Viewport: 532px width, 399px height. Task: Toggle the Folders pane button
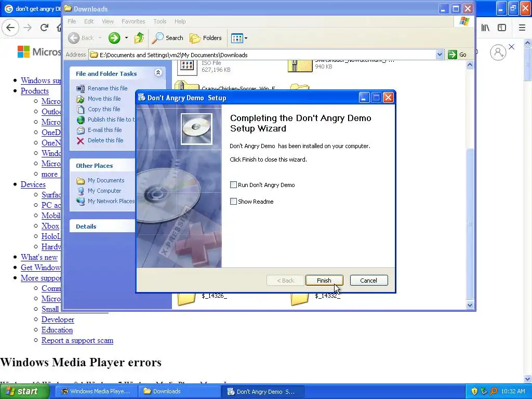click(206, 38)
